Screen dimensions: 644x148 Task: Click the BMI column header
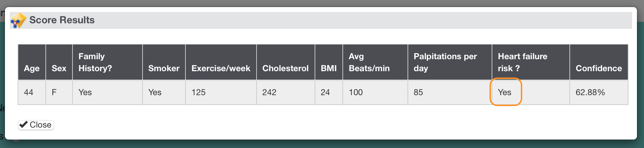click(329, 62)
